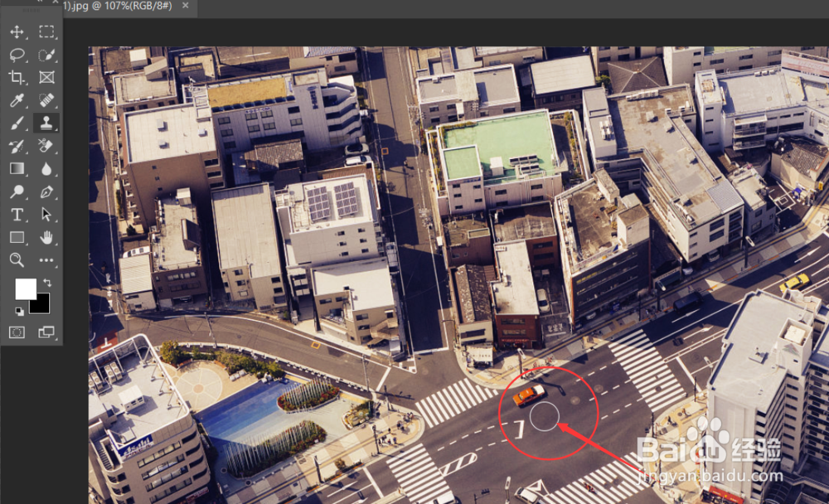Select the Move tool

(17, 31)
